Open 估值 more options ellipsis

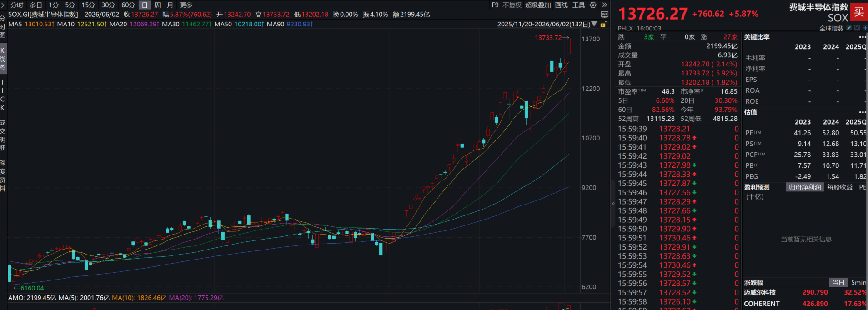(x=863, y=112)
